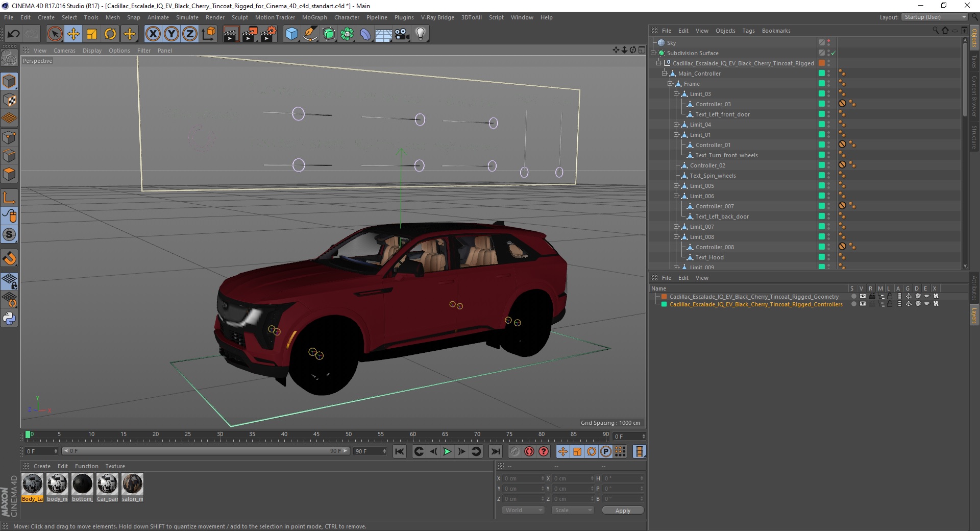The image size is (980, 531).
Task: Add a floor environment object
Action: (384, 34)
